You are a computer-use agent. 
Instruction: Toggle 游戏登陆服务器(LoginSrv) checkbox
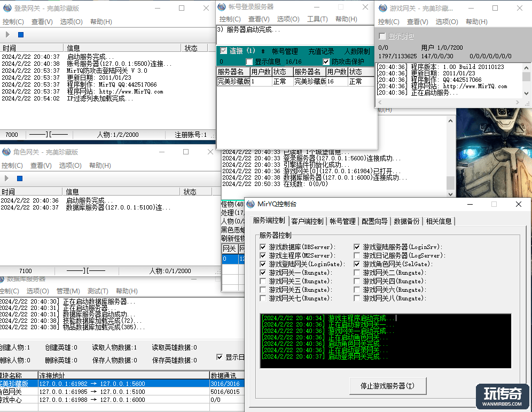[x=357, y=247]
